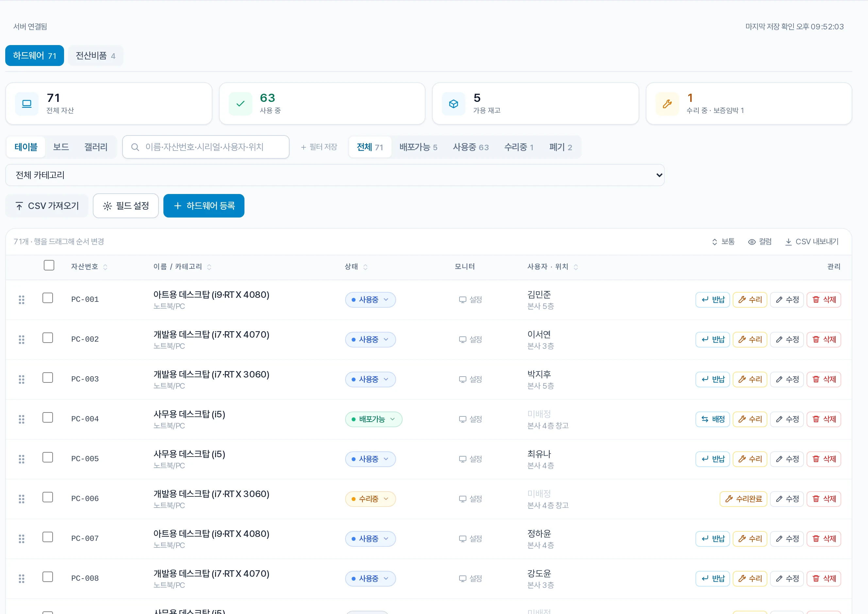The image size is (868, 614).
Task: Expand the 수리중 status dropdown for PC-006
Action: 370,499
